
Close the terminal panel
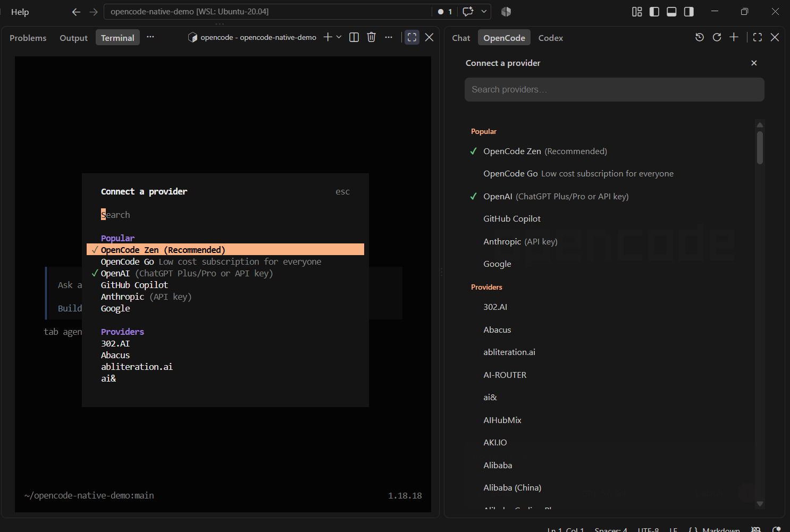point(430,37)
